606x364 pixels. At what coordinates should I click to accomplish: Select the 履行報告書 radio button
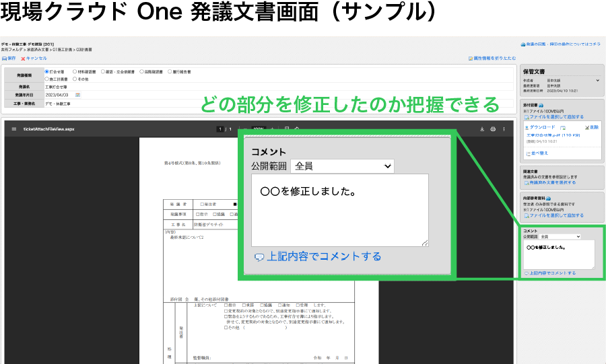coord(170,72)
